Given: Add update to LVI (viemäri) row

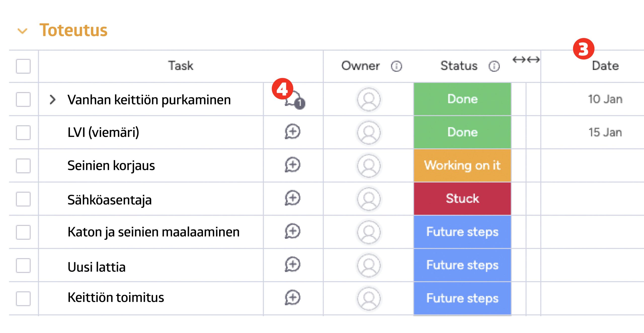Looking at the screenshot, I should click(x=292, y=132).
